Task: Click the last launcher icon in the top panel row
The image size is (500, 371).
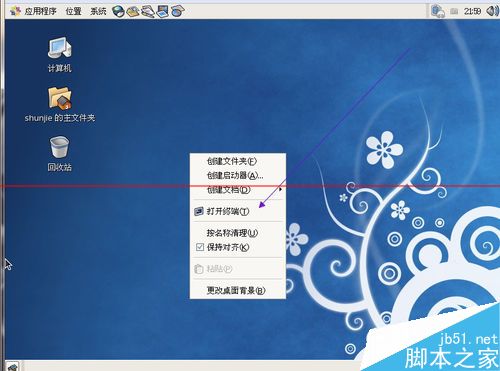Action: [178, 12]
